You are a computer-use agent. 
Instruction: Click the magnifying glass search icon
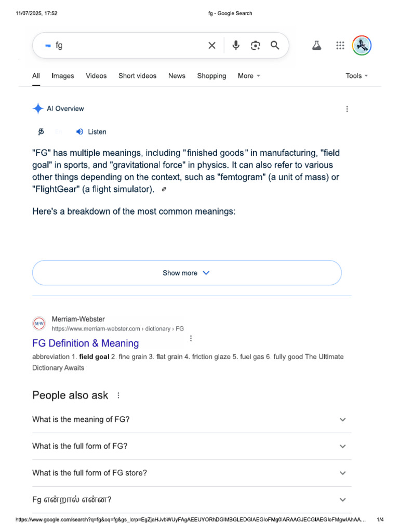click(275, 46)
